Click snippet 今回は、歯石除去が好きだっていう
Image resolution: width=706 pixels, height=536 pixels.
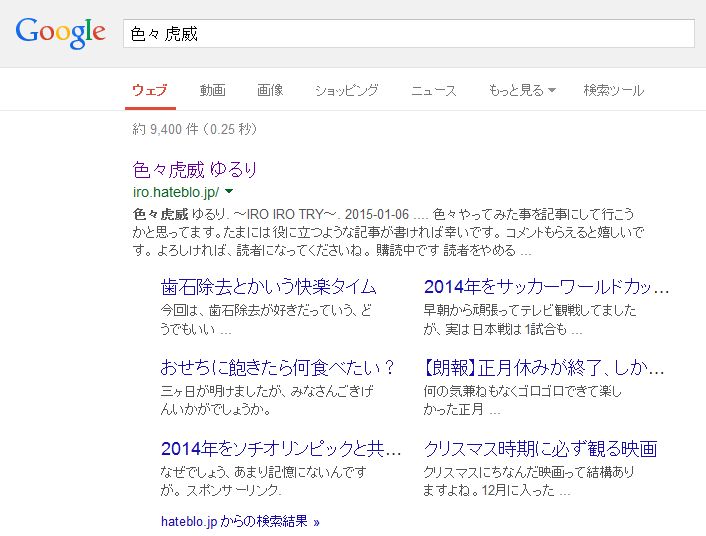(266, 320)
